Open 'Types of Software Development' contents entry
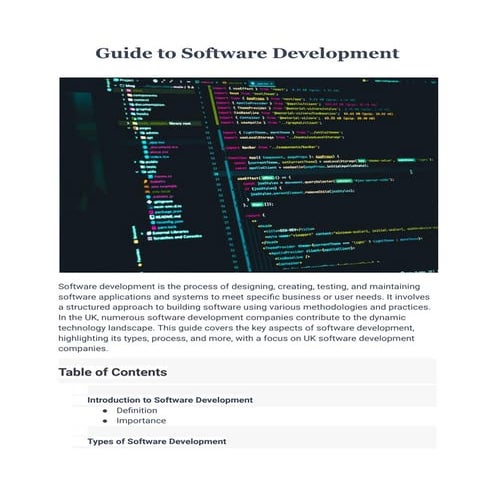Screen dimensions: 495x495 pyautogui.click(x=157, y=441)
